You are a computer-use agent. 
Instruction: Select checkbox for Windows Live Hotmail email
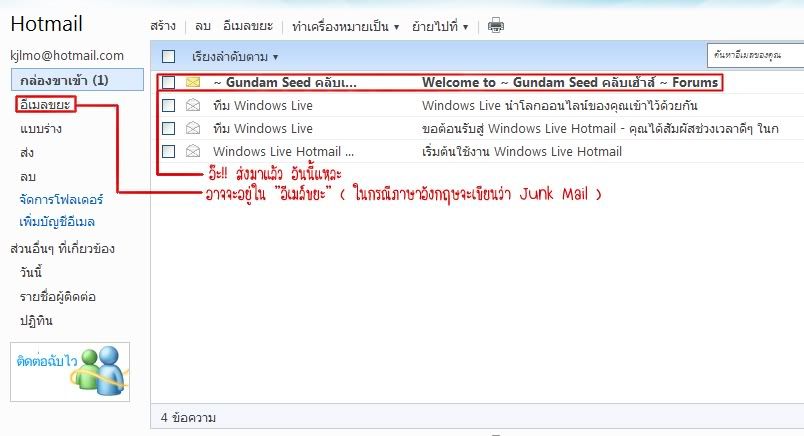pos(168,151)
